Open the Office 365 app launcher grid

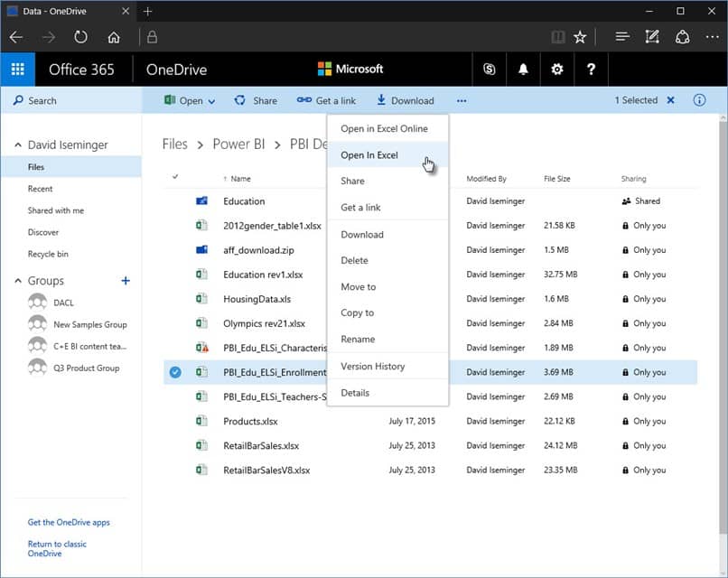[x=17, y=70]
